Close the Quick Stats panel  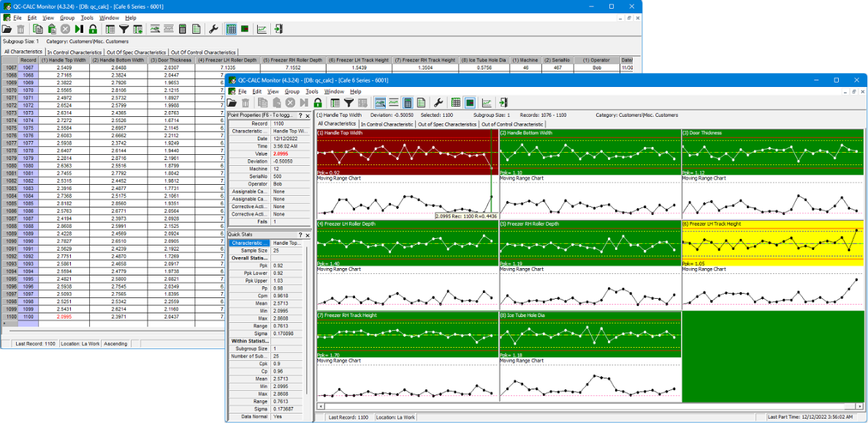coord(308,235)
